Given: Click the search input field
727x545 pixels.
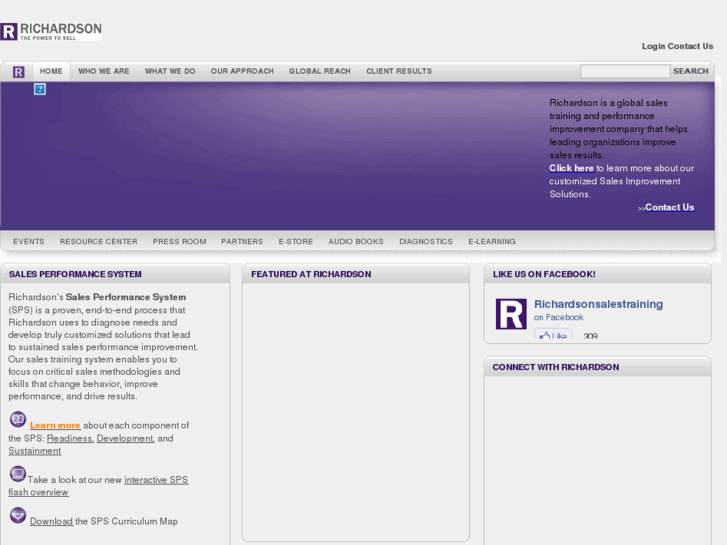Looking at the screenshot, I should point(625,71).
